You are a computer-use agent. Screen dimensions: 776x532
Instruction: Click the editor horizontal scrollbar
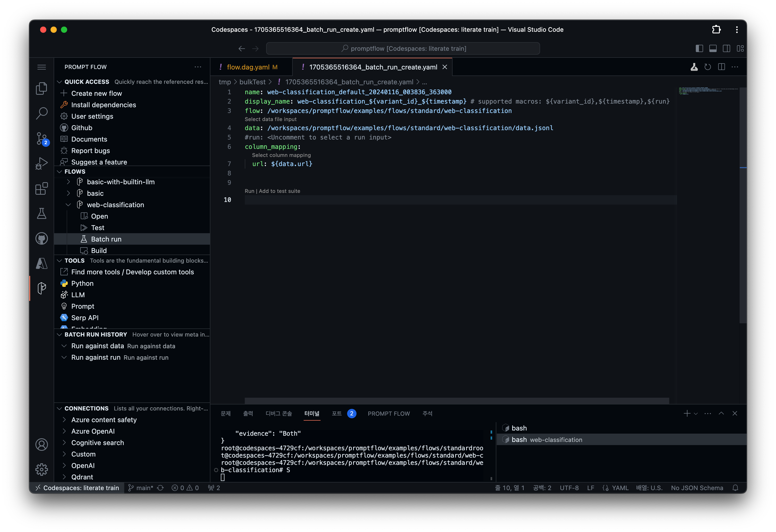point(457,401)
